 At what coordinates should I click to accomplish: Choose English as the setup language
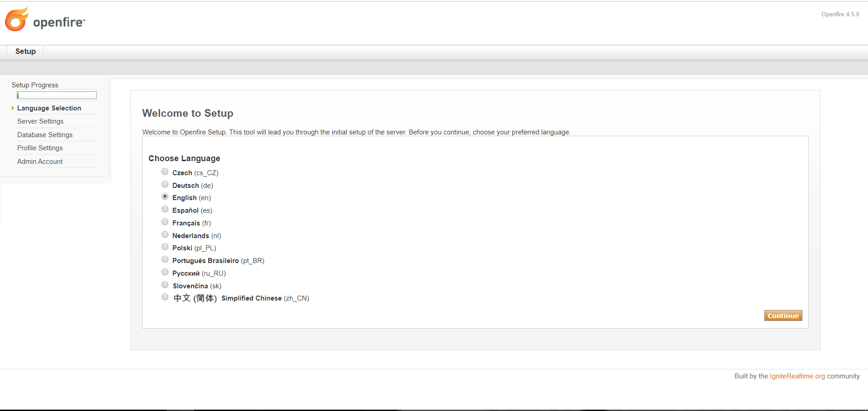pos(165,196)
